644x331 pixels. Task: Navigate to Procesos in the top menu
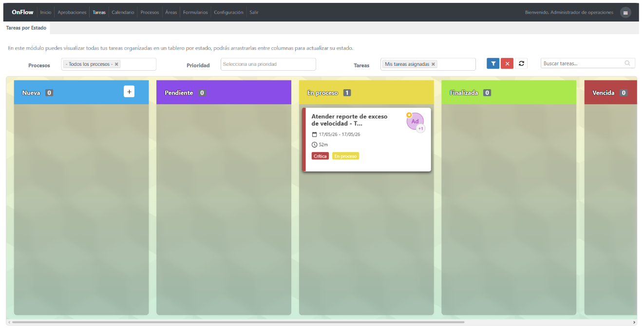[x=150, y=13]
